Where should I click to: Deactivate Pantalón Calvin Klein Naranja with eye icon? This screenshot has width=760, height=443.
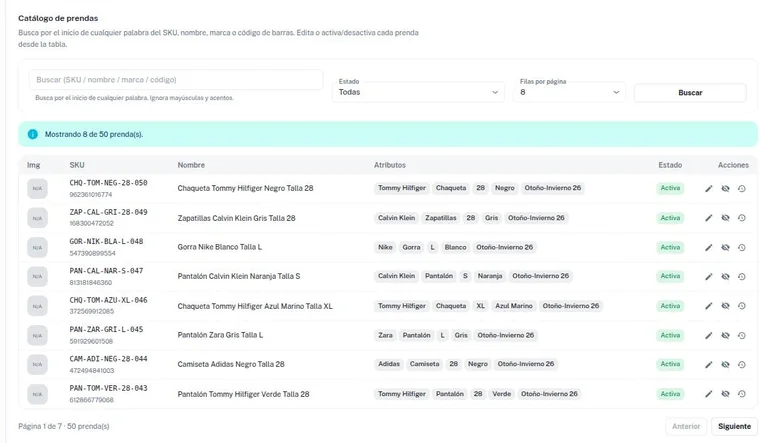coord(725,277)
